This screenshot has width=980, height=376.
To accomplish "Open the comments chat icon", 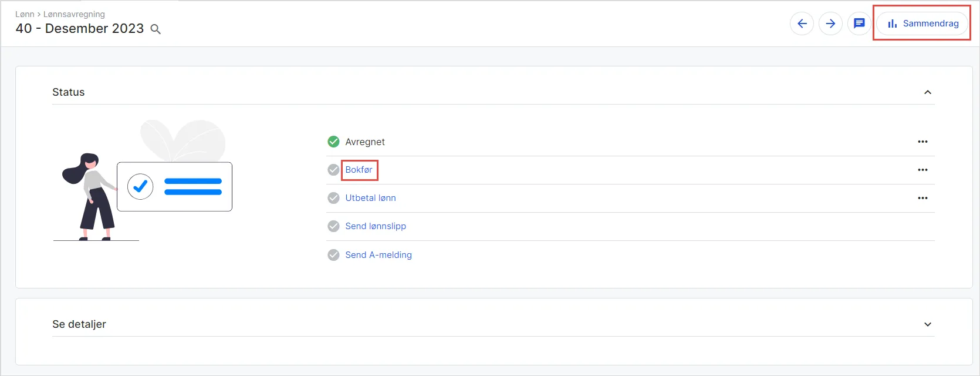I will [859, 24].
